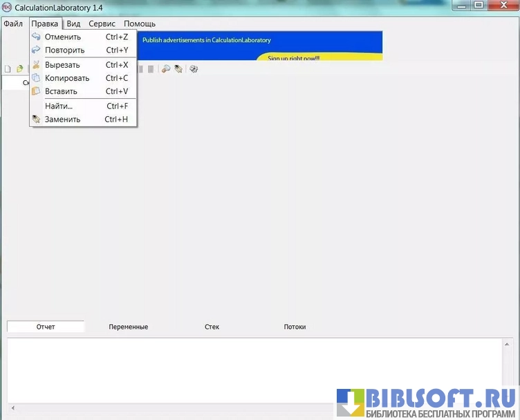Click the Replace icon in toolbar

pyautogui.click(x=178, y=69)
